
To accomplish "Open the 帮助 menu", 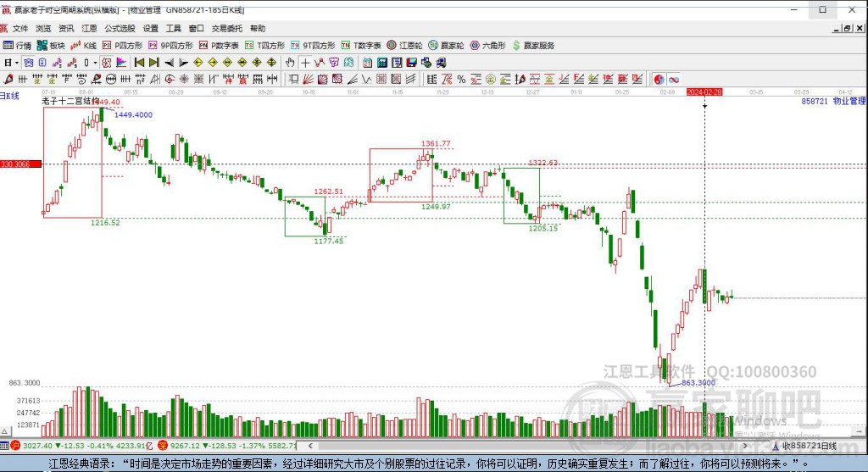I will [258, 28].
